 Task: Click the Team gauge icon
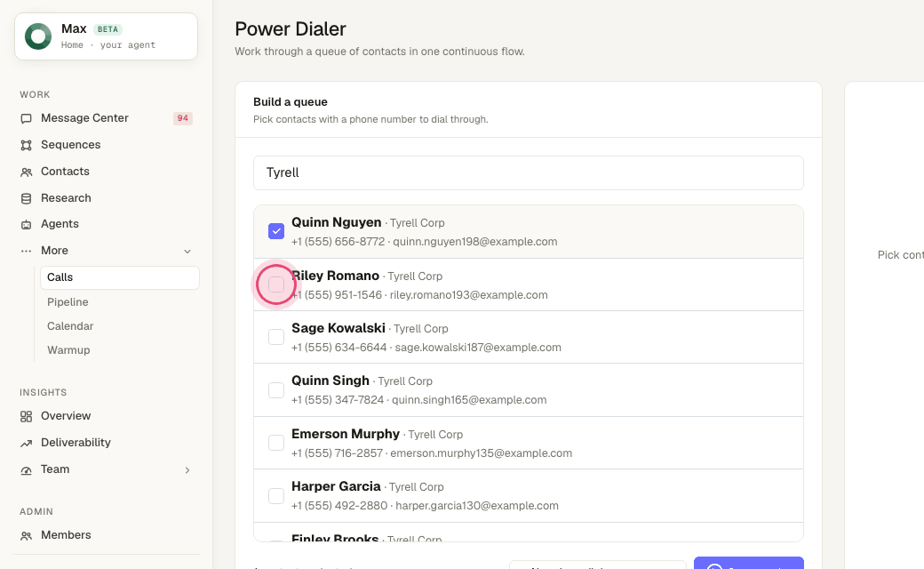click(x=26, y=470)
